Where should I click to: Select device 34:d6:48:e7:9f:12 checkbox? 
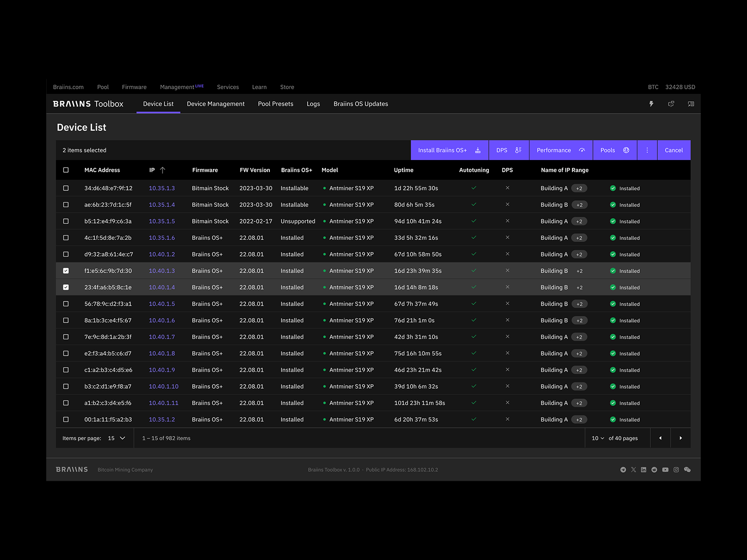pos(66,189)
